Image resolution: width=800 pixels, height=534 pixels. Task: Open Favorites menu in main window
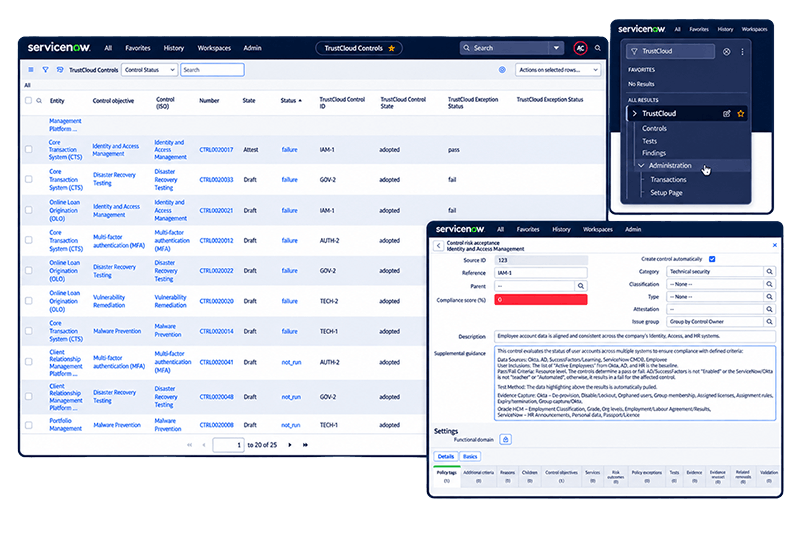click(138, 48)
